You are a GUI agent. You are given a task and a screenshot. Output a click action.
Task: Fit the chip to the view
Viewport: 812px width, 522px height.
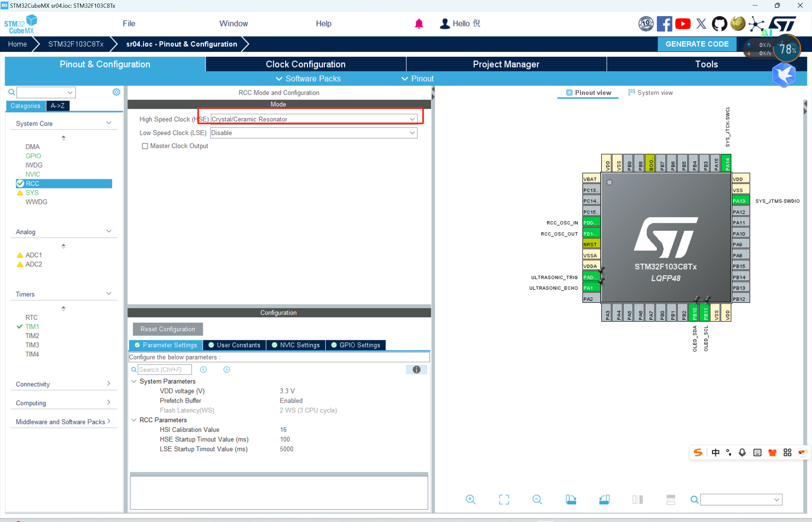pyautogui.click(x=504, y=499)
